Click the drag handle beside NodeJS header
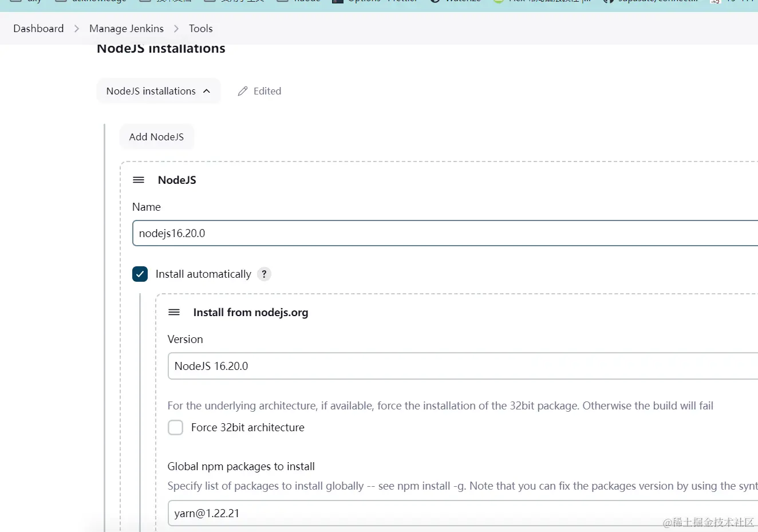The width and height of the screenshot is (758, 532). tap(139, 180)
